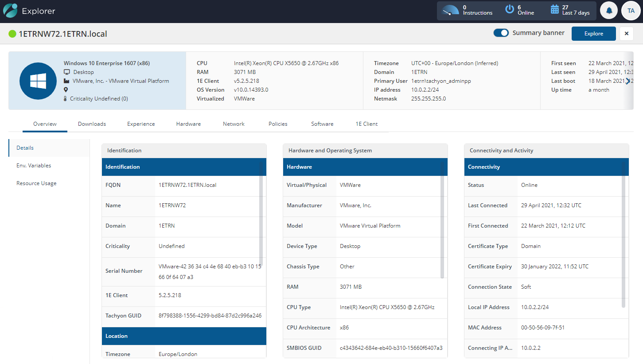
Task: Select Resource Usage in side menu
Action: pyautogui.click(x=49, y=183)
